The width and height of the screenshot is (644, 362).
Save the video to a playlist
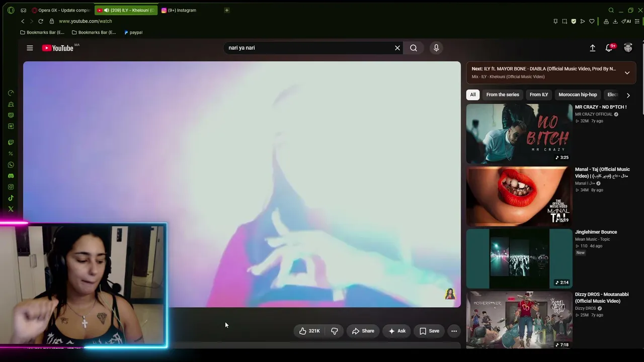coord(429,331)
